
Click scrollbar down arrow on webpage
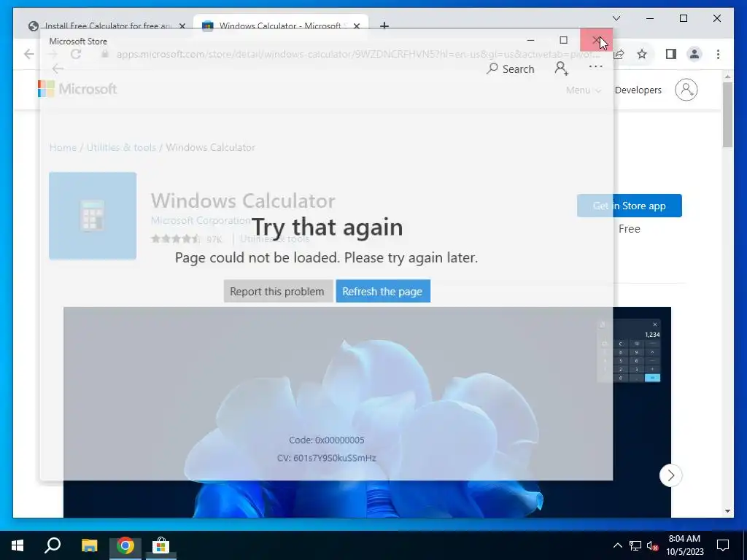(727, 511)
